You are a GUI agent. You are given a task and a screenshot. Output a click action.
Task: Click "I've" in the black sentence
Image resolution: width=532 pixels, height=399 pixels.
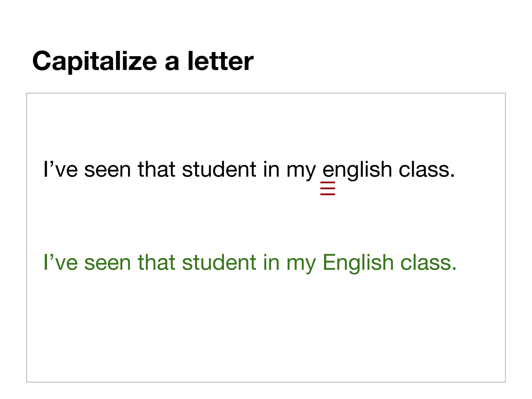point(61,170)
